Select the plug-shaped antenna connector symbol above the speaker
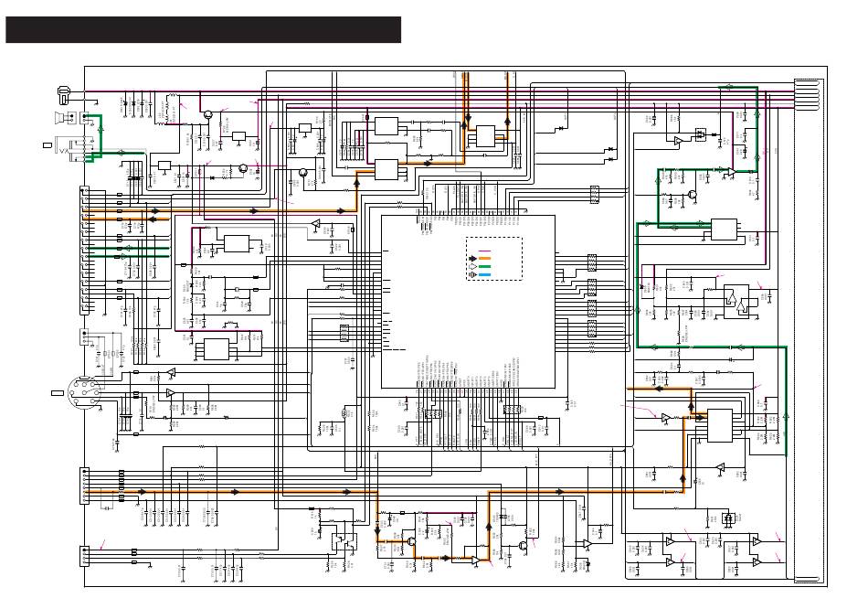The width and height of the screenshot is (868, 598). point(66,94)
